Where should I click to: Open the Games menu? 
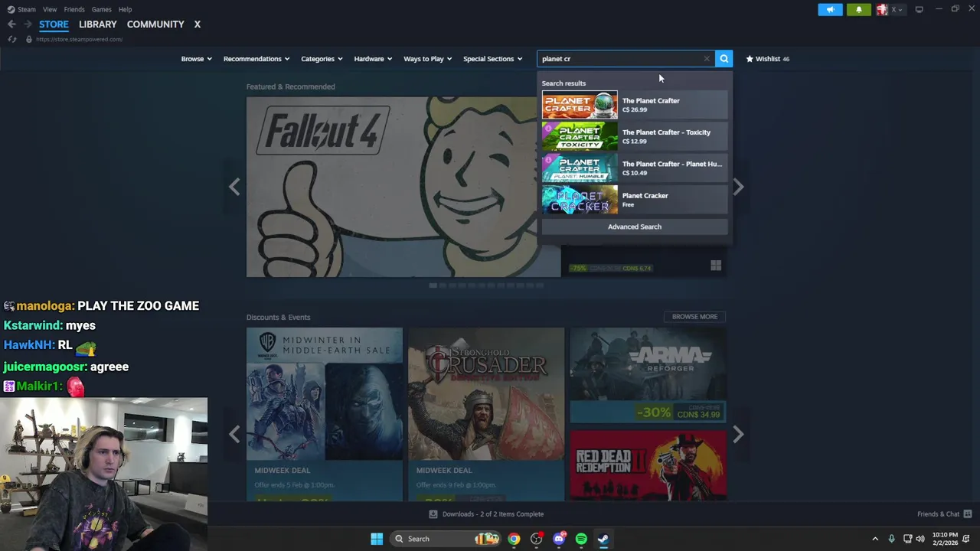(101, 9)
